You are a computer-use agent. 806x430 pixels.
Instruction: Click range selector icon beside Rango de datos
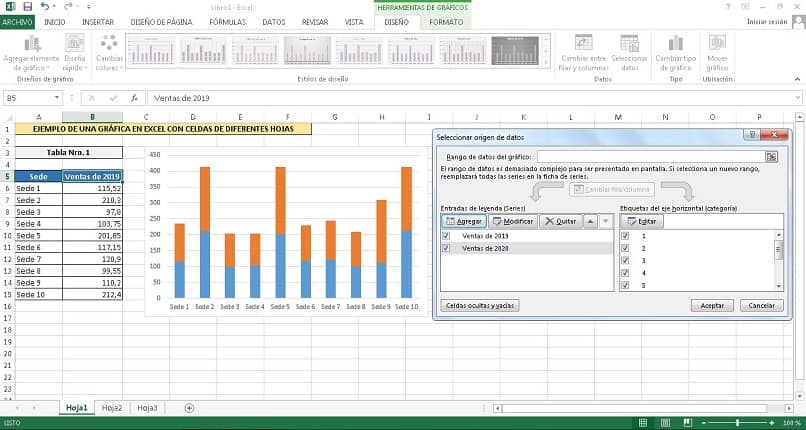click(x=771, y=157)
